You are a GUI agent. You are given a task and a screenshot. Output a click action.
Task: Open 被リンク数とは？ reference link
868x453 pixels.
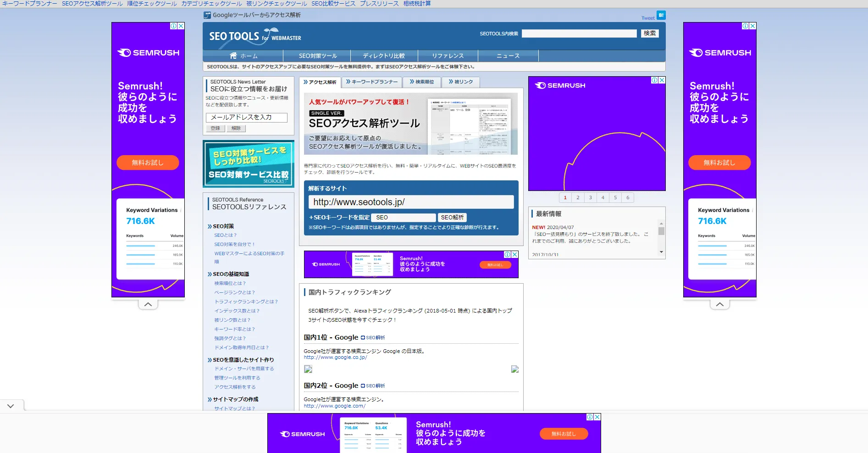click(232, 320)
